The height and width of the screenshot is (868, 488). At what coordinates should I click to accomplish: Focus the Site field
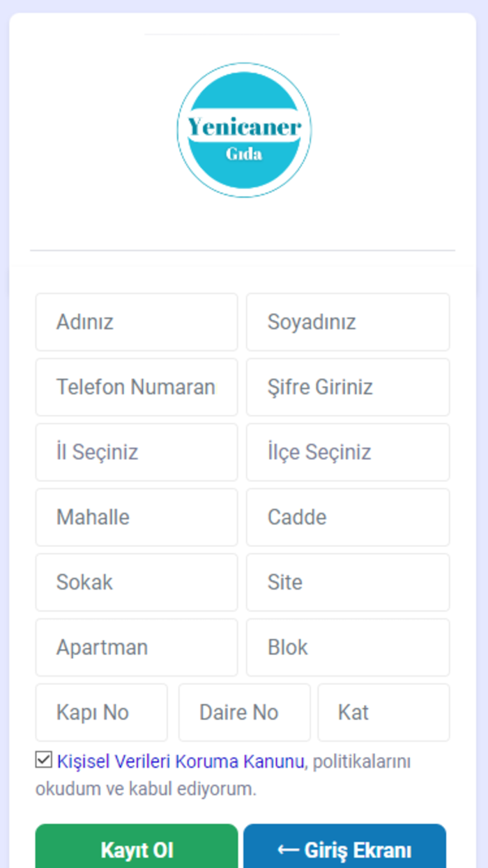pyautogui.click(x=347, y=582)
